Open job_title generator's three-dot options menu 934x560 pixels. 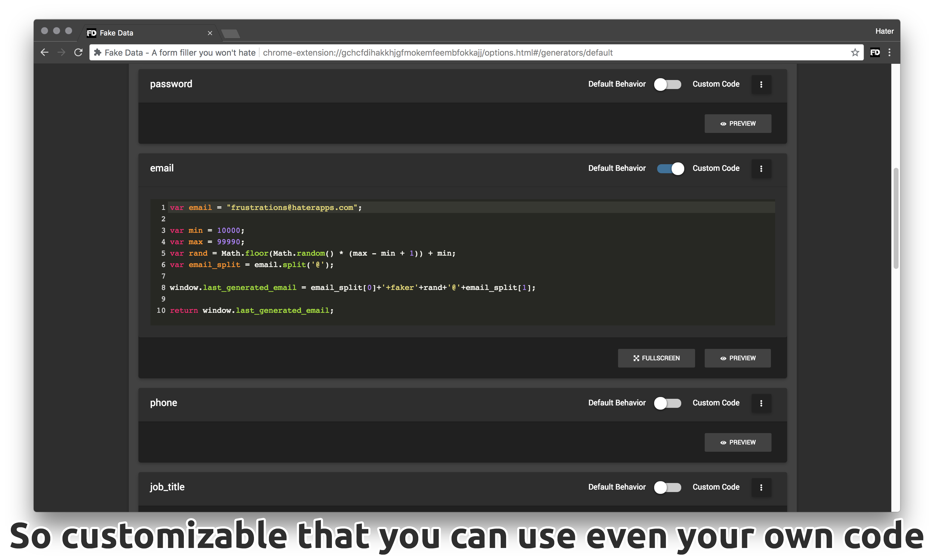click(x=761, y=488)
